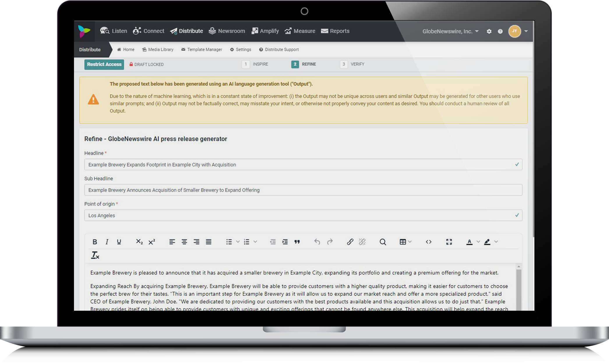Viewport: 609px width, 364px height.
Task: Expand user menu arrow beside avatar
Action: (526, 31)
